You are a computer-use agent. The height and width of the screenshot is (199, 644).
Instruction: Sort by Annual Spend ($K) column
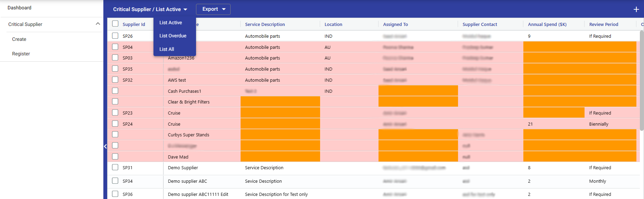[x=547, y=24]
